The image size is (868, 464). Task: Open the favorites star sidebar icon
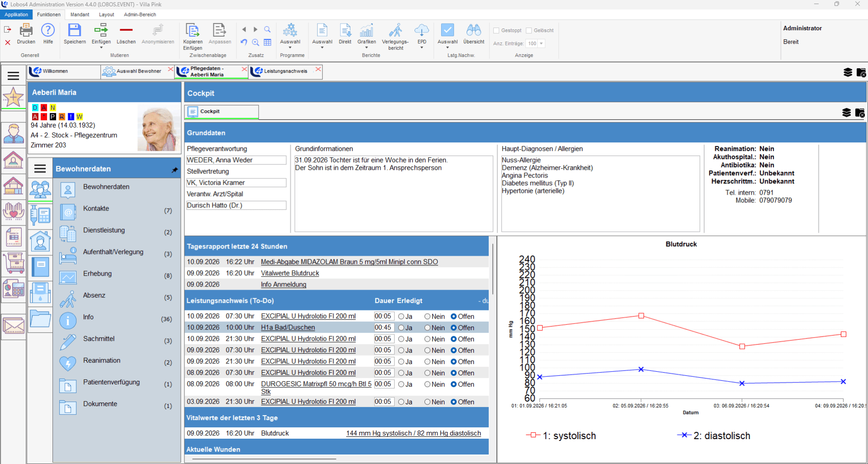(14, 97)
